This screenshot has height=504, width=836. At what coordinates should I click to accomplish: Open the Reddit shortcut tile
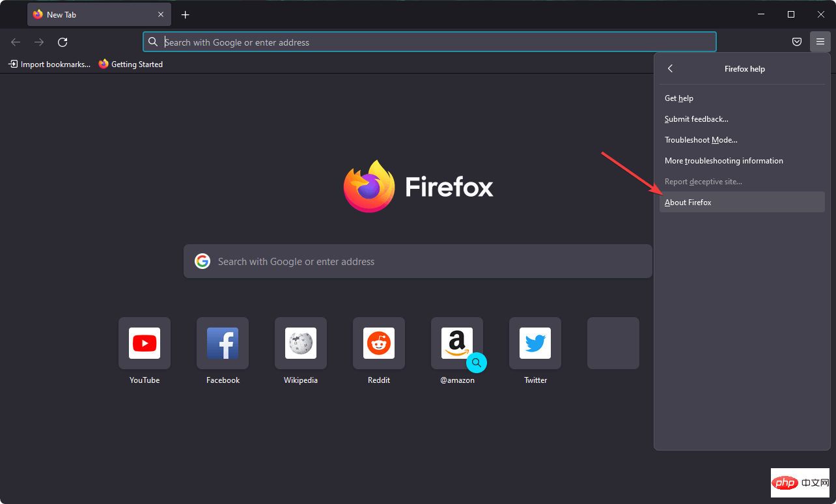coord(379,343)
